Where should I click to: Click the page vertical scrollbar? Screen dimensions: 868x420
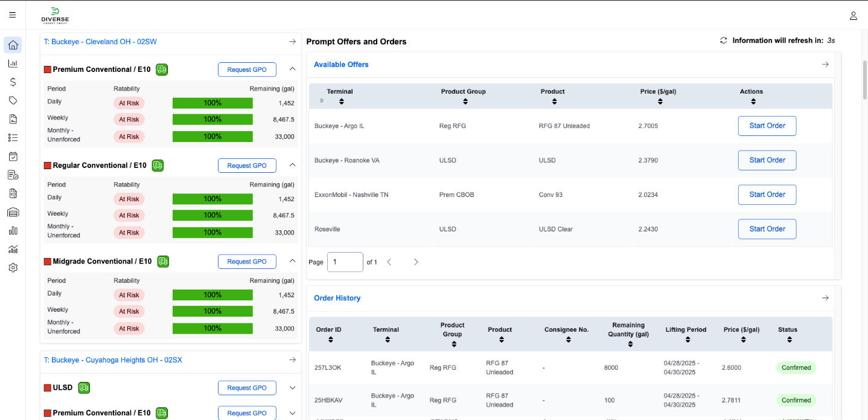865,79
